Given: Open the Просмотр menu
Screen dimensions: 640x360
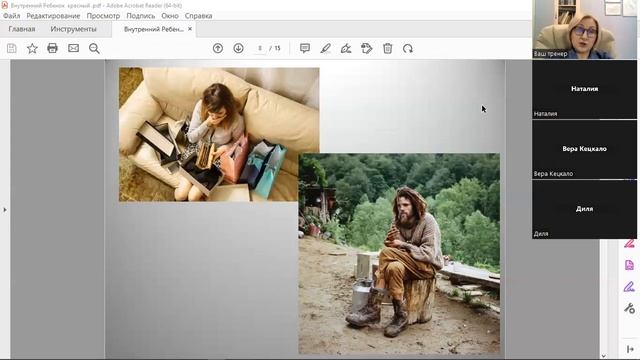Looking at the screenshot, I should pyautogui.click(x=103, y=16).
